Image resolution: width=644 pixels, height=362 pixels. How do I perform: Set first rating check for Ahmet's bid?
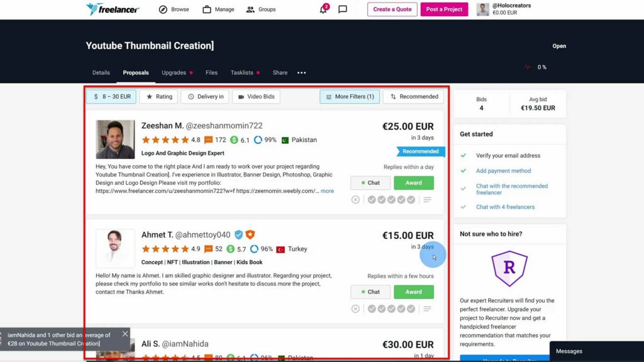(372, 309)
